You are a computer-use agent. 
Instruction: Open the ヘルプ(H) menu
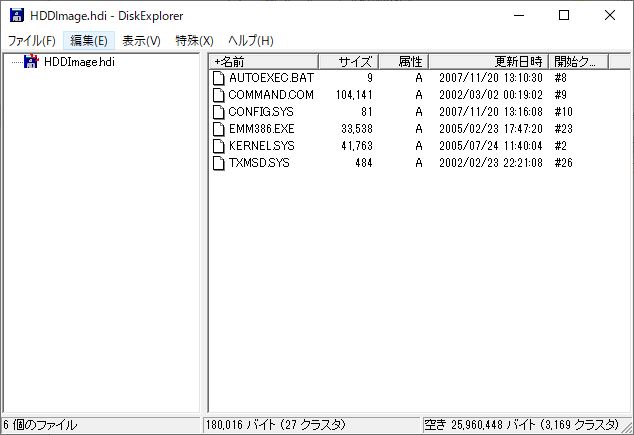coord(250,40)
